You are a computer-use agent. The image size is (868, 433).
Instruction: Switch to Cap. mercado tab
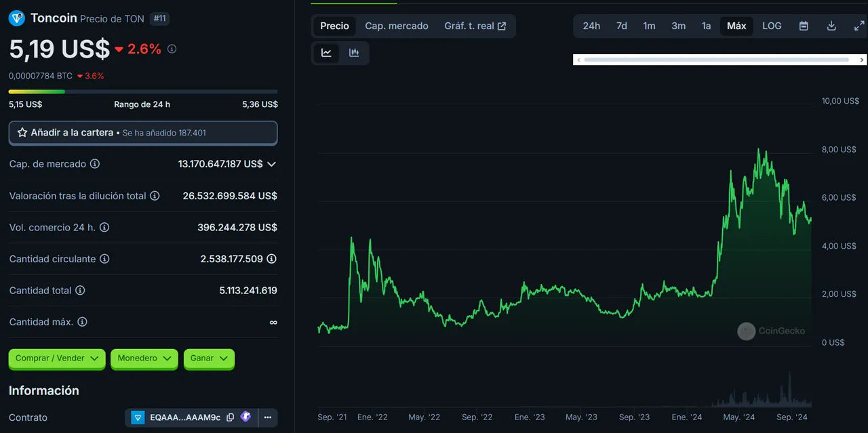tap(397, 26)
